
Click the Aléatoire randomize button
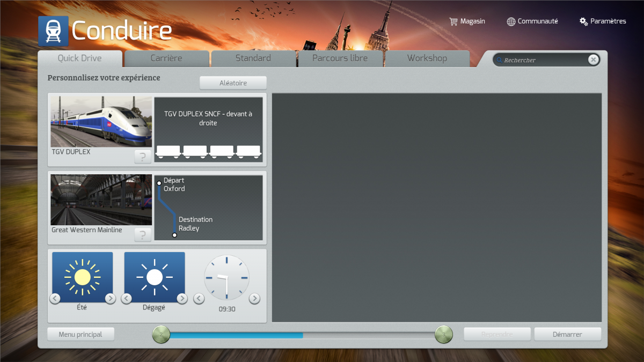click(233, 83)
